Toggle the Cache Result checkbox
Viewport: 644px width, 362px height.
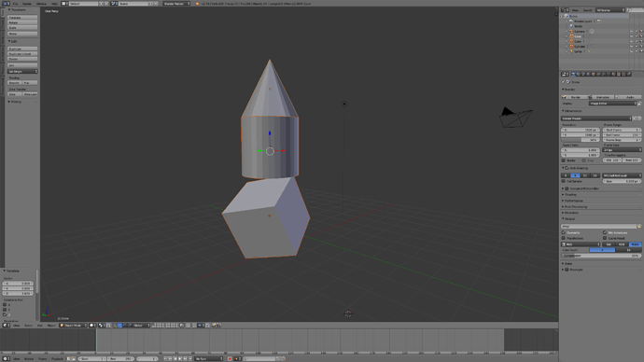coord(605,238)
